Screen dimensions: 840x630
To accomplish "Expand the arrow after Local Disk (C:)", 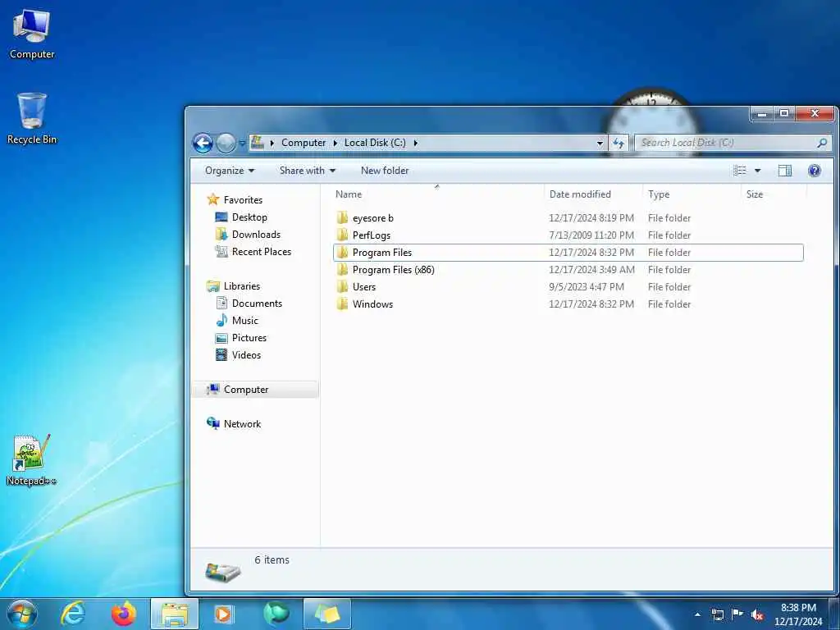I will coord(415,143).
